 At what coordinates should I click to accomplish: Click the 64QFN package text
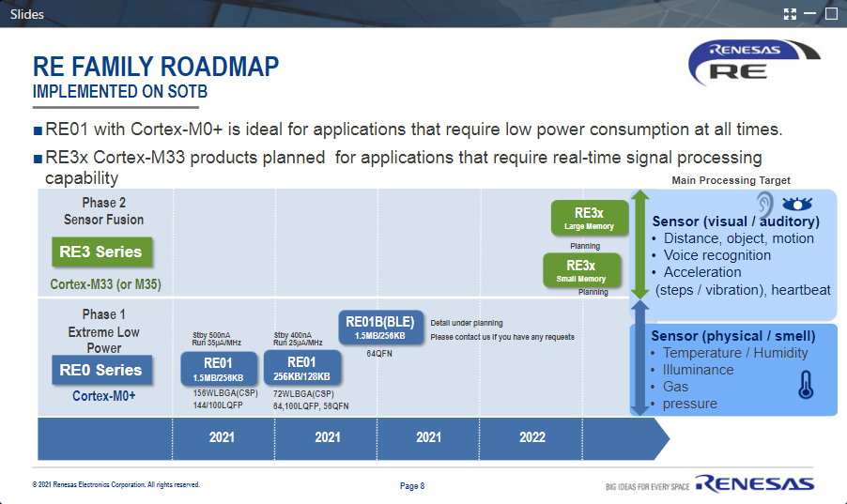(379, 354)
